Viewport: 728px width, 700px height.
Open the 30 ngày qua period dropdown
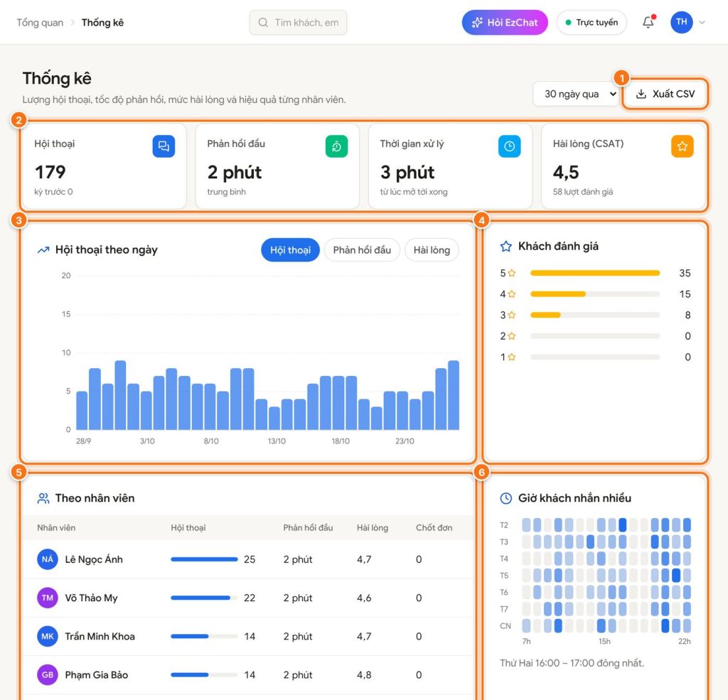click(x=576, y=94)
